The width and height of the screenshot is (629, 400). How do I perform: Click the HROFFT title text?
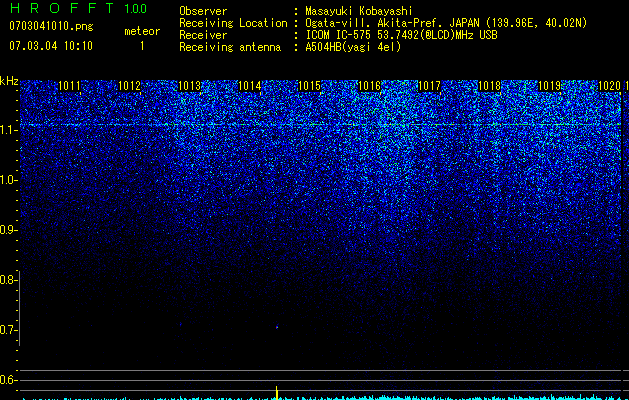[62, 8]
